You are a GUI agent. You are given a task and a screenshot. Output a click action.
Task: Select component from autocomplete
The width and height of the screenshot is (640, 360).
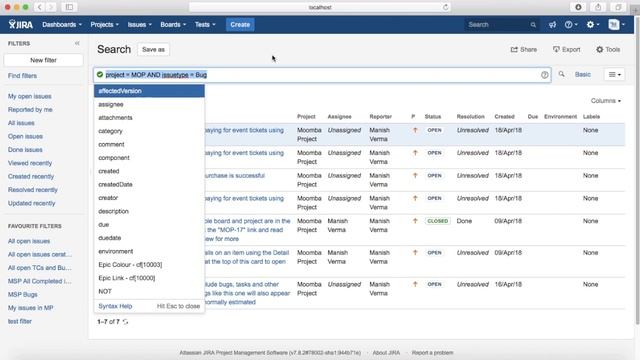149,158
